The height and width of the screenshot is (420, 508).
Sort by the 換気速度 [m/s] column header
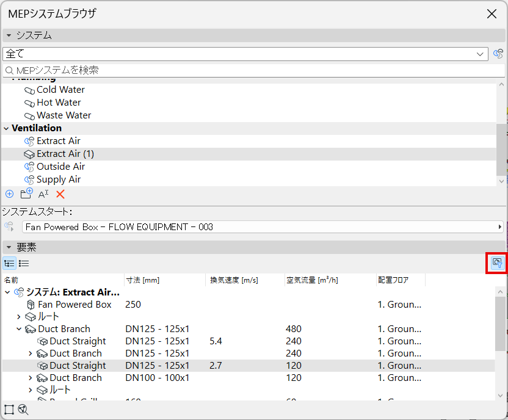(x=245, y=280)
